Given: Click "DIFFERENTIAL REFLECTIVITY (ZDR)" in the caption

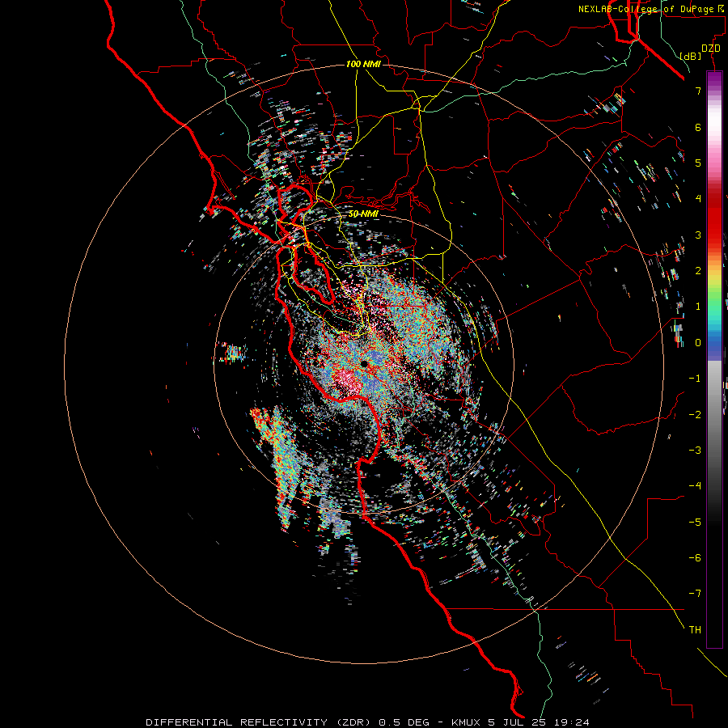Looking at the screenshot, I should coord(260,722).
